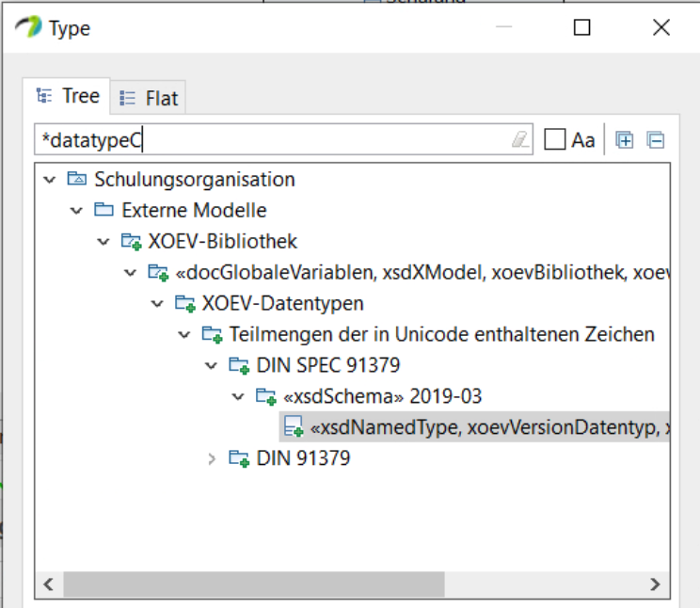This screenshot has height=608, width=700.
Task: Click the XOEV-Bibliothek package icon
Action: [x=132, y=242]
